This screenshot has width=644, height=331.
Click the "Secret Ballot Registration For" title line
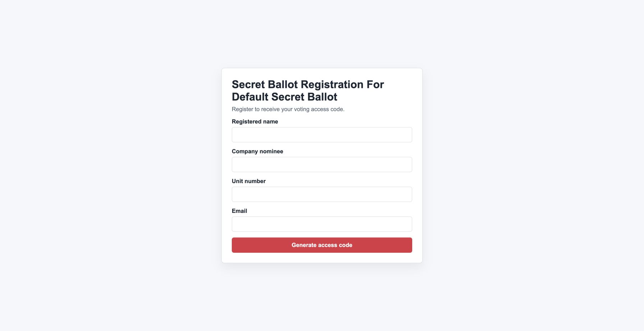[x=308, y=85]
